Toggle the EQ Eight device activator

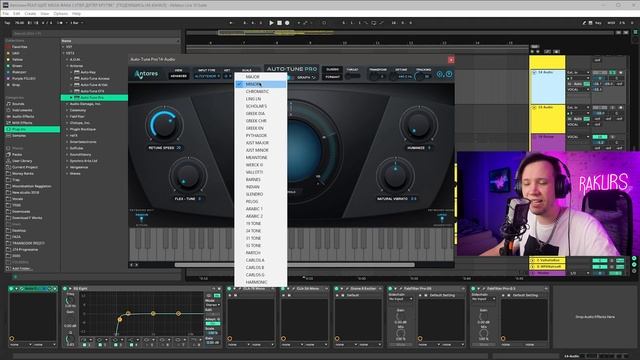tap(65, 289)
